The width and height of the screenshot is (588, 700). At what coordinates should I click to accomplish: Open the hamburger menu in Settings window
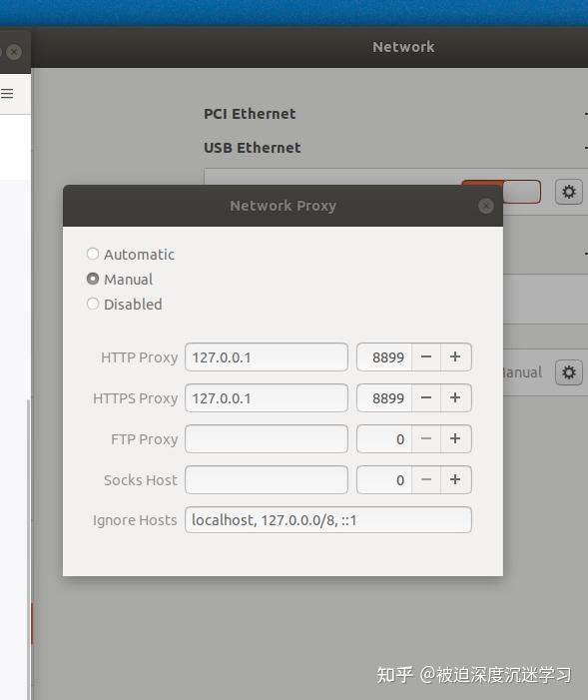coord(7,94)
